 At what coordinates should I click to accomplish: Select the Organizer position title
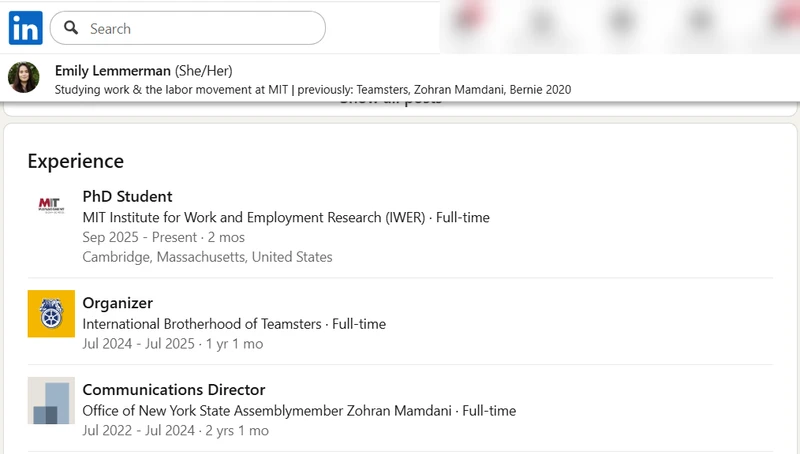[117, 303]
